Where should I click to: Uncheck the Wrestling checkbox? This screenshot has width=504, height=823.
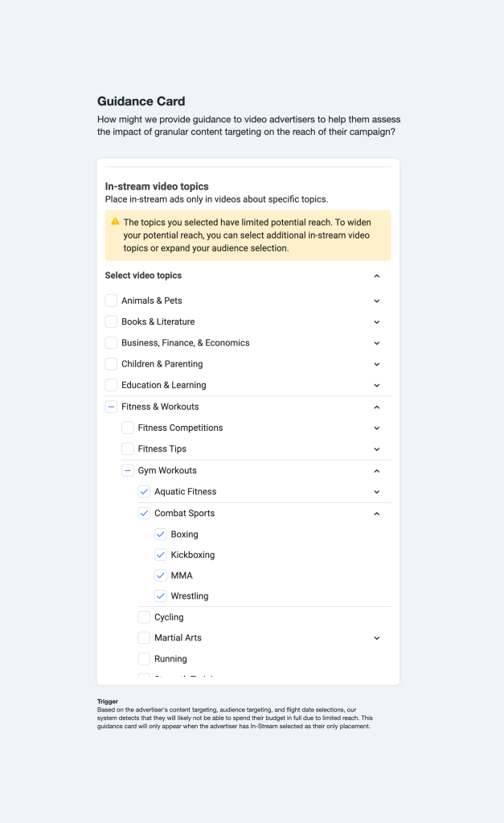click(x=161, y=596)
